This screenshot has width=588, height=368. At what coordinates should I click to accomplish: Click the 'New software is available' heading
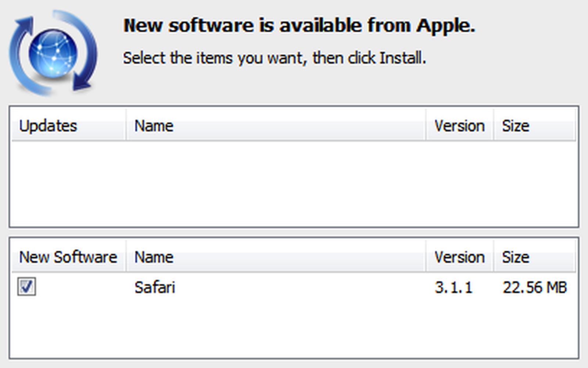coord(299,26)
